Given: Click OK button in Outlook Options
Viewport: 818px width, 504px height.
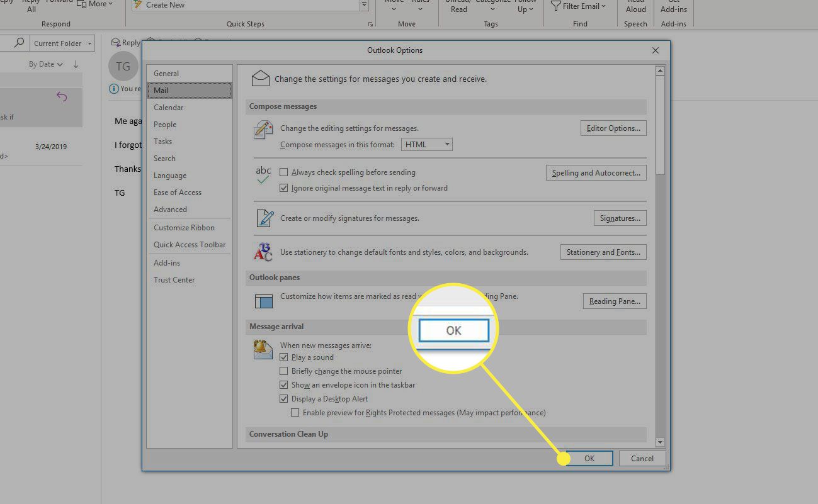Looking at the screenshot, I should click(x=589, y=459).
